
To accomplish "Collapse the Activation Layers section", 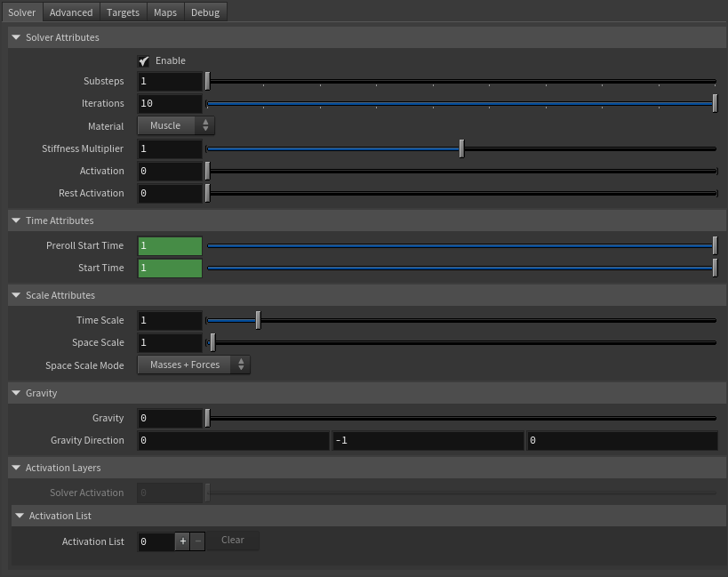I will pos(15,467).
